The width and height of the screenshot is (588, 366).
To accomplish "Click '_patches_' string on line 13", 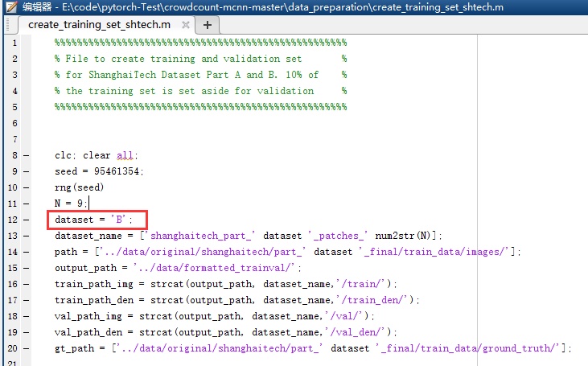I will [338, 236].
